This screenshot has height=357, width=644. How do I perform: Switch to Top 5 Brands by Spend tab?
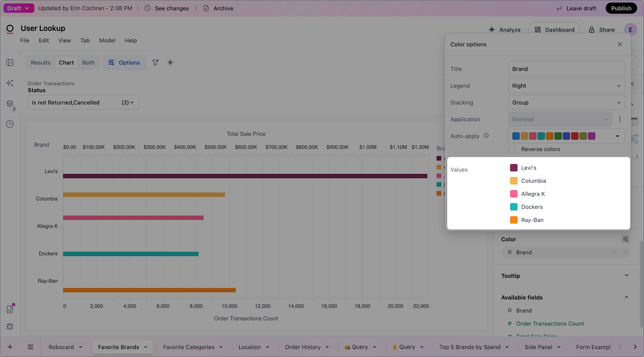pyautogui.click(x=470, y=347)
